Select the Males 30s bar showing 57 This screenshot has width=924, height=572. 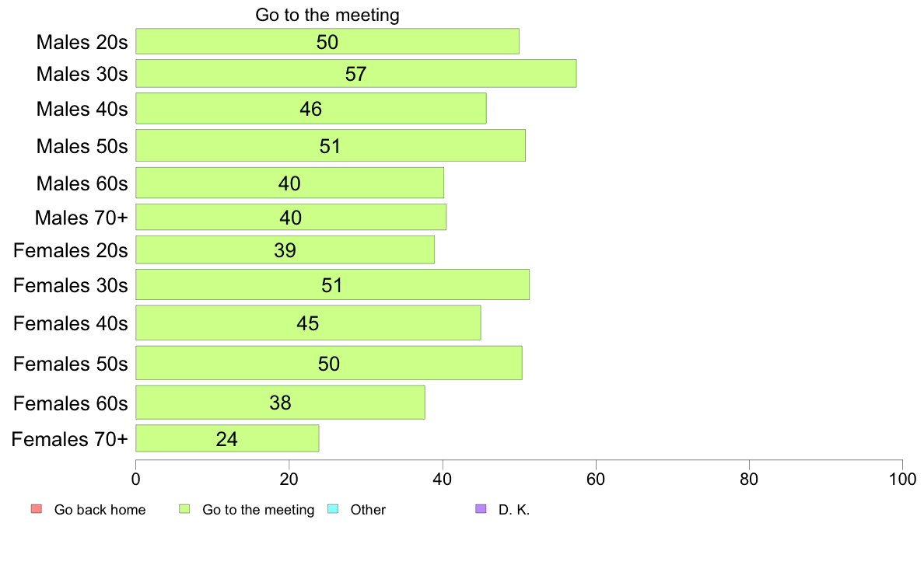(355, 74)
